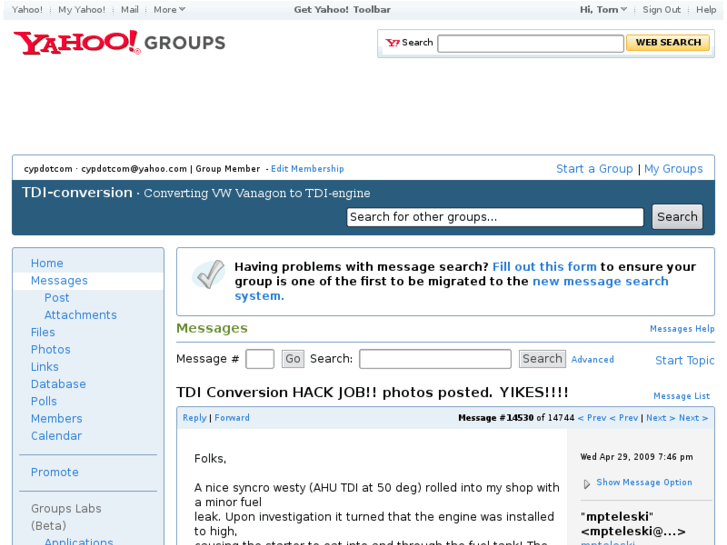Click Fill out this form link
The image size is (727, 545).
pyautogui.click(x=544, y=267)
